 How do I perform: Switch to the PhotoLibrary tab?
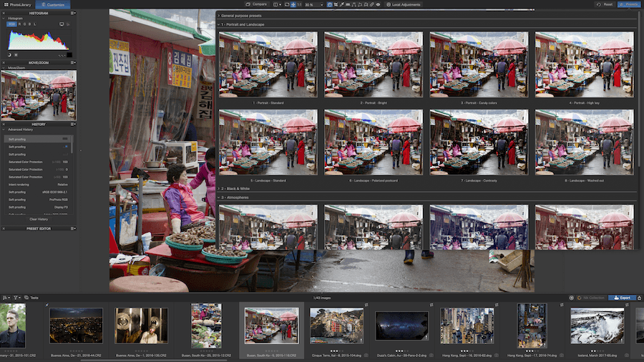pyautogui.click(x=18, y=4)
